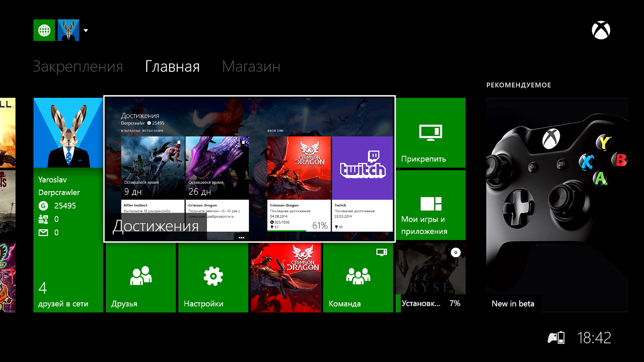This screenshot has height=362, width=644.
Task: Open the followers icon on profile tile
Action: (x=43, y=219)
